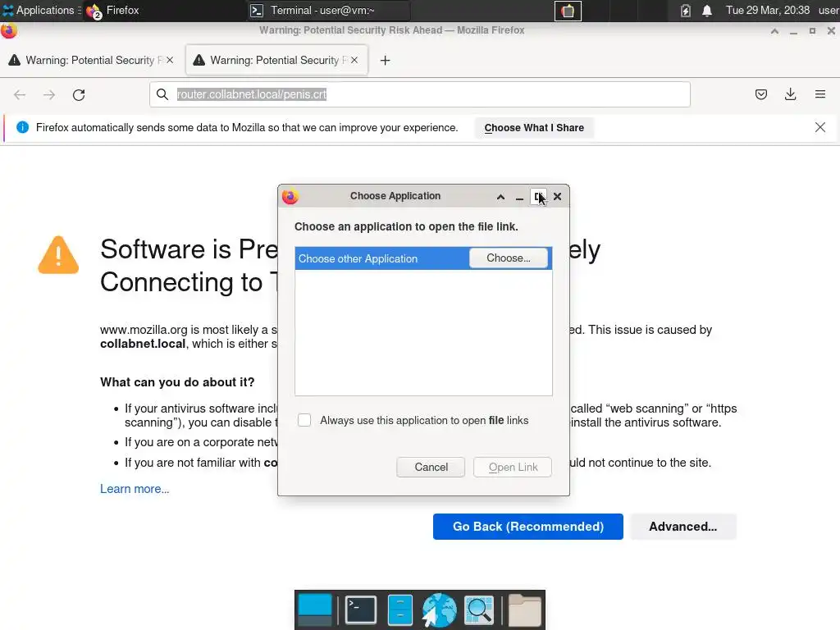Dismiss the data sharing notification bar
The height and width of the screenshot is (630, 840).
[x=819, y=127]
